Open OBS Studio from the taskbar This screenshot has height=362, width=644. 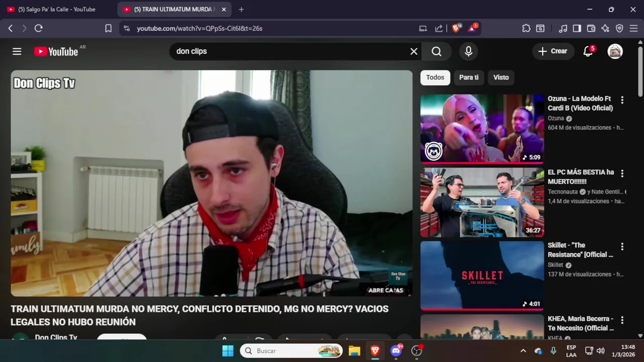pyautogui.click(x=417, y=350)
